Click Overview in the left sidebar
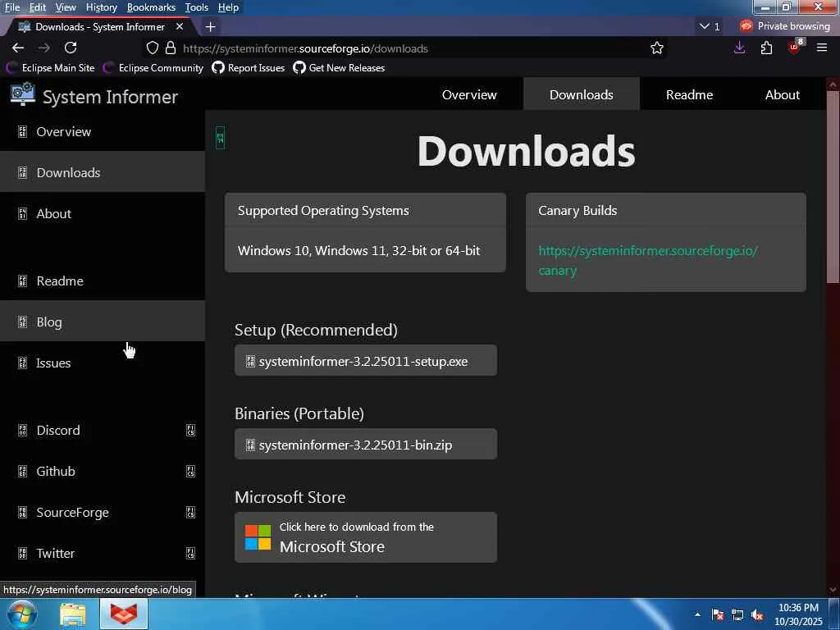This screenshot has height=630, width=840. tap(103, 132)
